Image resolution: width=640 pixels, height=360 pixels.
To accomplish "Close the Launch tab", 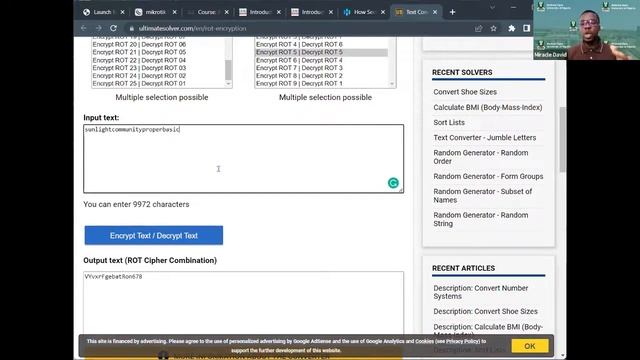I will pyautogui.click(x=122, y=12).
